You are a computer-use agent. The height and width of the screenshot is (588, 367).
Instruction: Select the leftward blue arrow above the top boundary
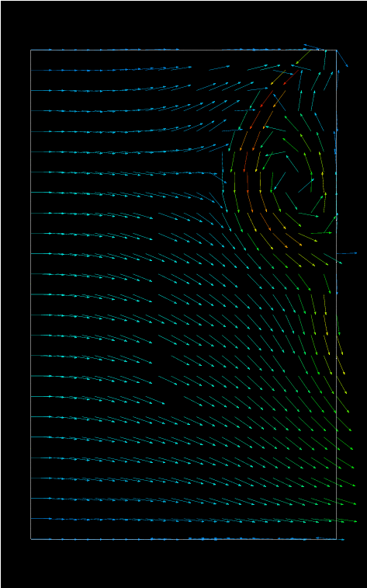tap(313, 47)
